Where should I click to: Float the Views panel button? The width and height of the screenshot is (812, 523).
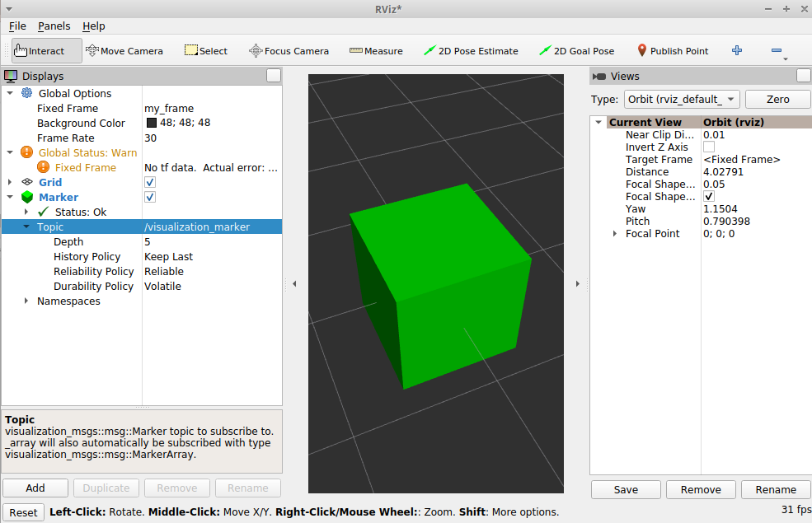(x=804, y=76)
